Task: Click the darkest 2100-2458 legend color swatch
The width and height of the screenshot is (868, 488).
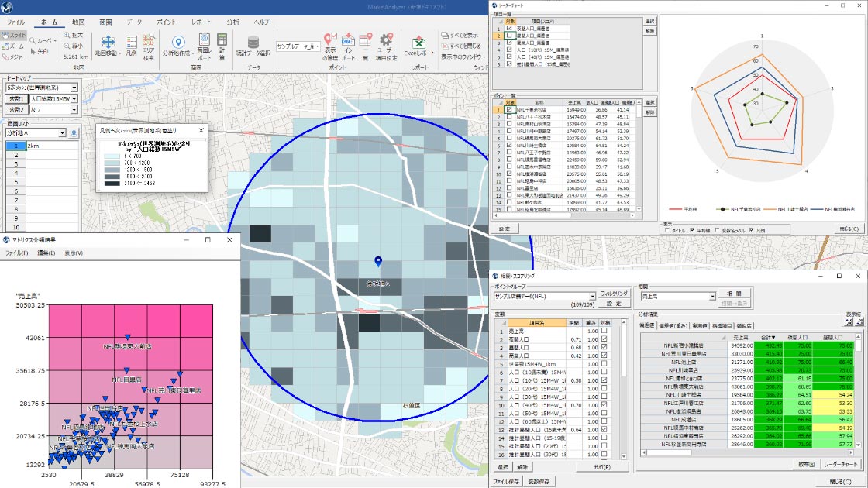Action: (114, 182)
